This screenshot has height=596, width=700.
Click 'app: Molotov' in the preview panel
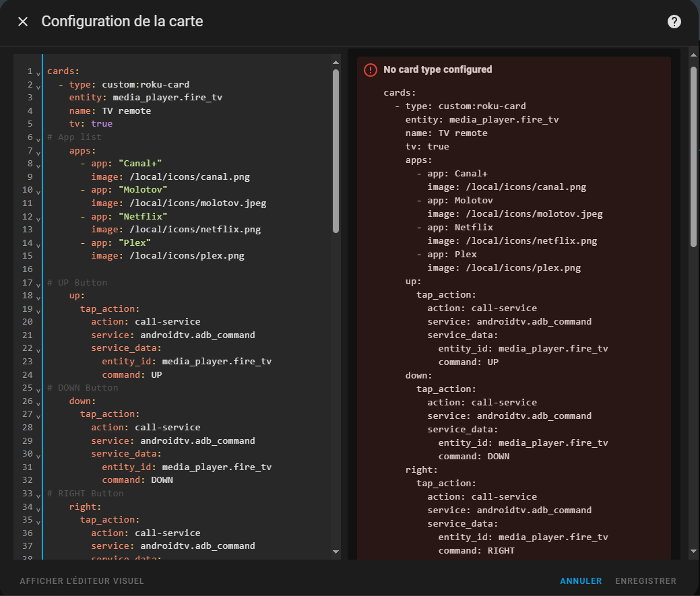point(460,200)
